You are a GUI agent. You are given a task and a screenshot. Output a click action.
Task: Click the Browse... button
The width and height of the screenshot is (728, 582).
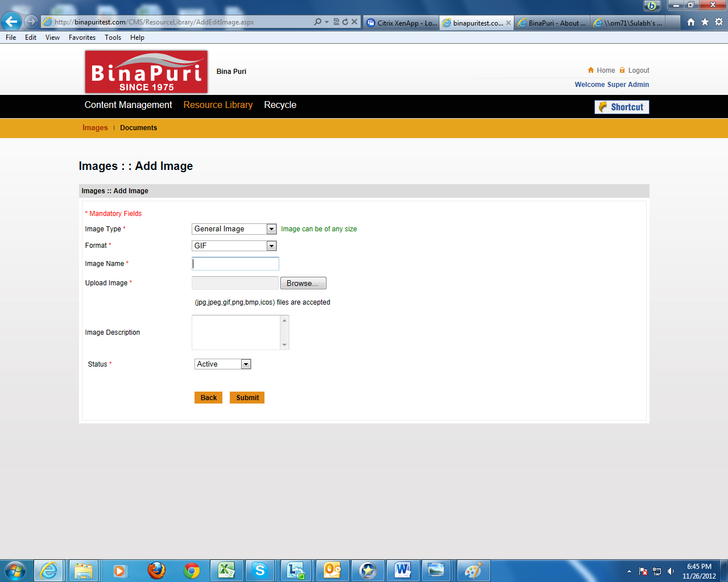pos(303,283)
